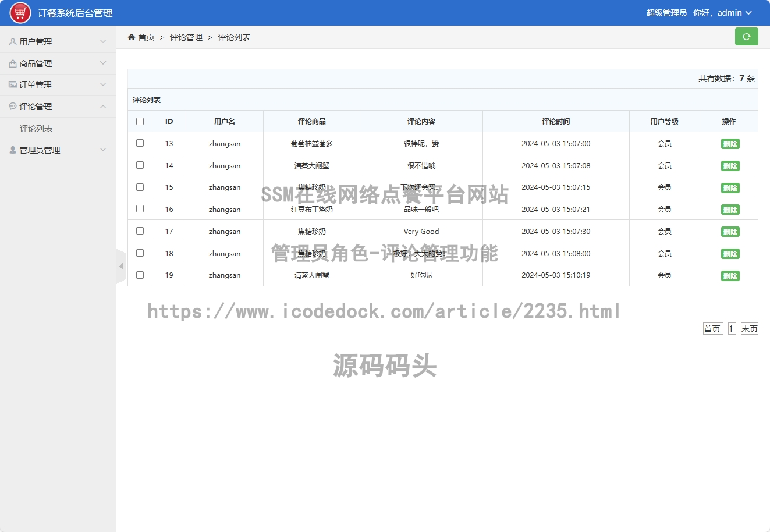770x532 pixels.
Task: Click the product management bag icon
Action: (x=13, y=63)
